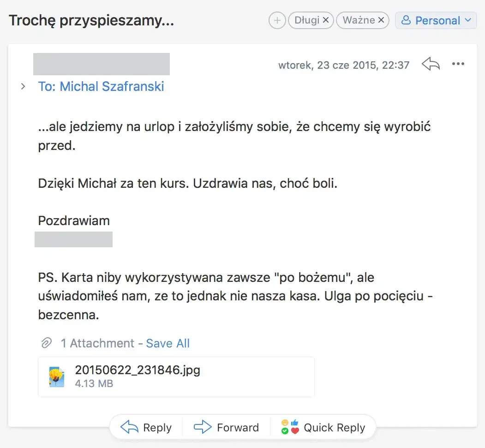Click the green checkmark emoji in Quick Reply

(285, 430)
